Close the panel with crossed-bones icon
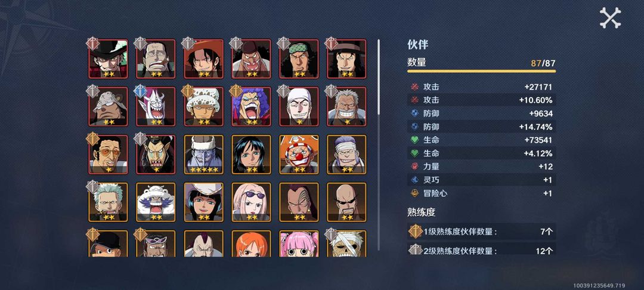Screen dimensions: 644x290 pos(610,18)
